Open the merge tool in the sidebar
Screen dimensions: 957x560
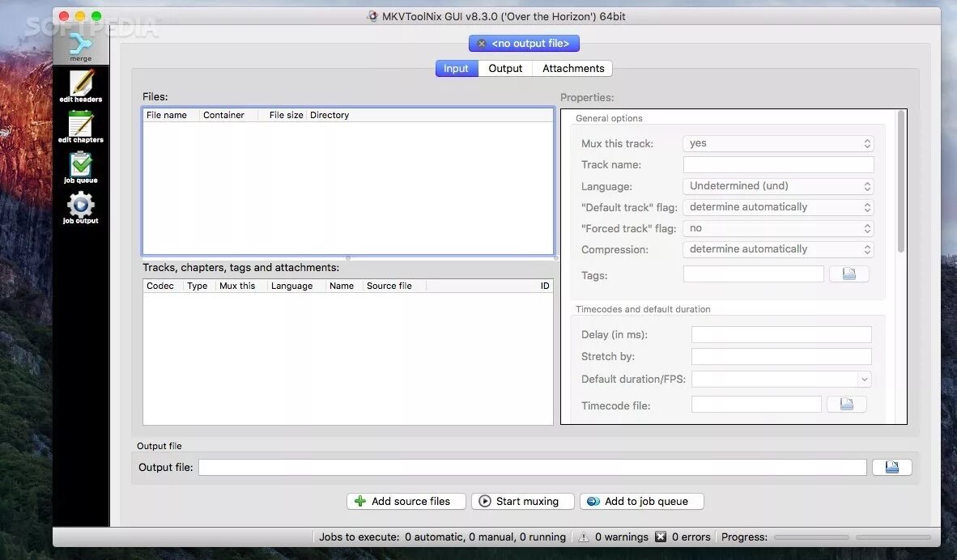point(81,47)
